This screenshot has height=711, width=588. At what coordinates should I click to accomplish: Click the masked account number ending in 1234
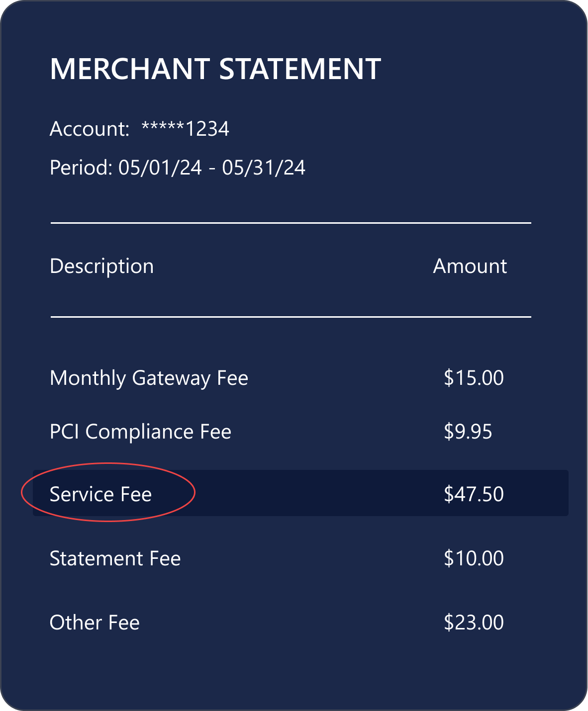186,129
